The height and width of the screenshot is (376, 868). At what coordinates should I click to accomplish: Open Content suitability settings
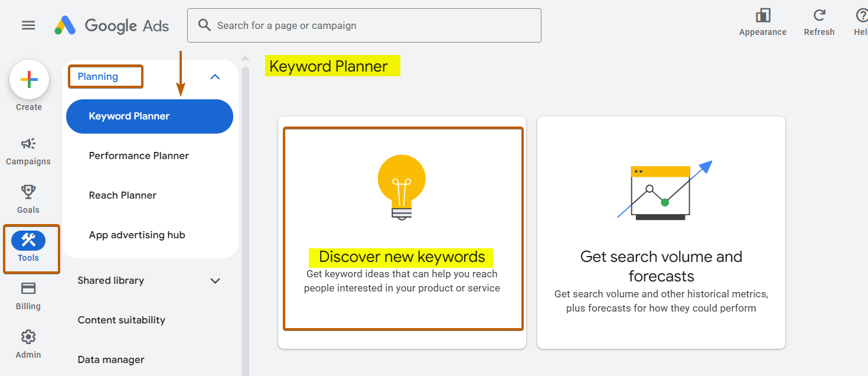[121, 320]
